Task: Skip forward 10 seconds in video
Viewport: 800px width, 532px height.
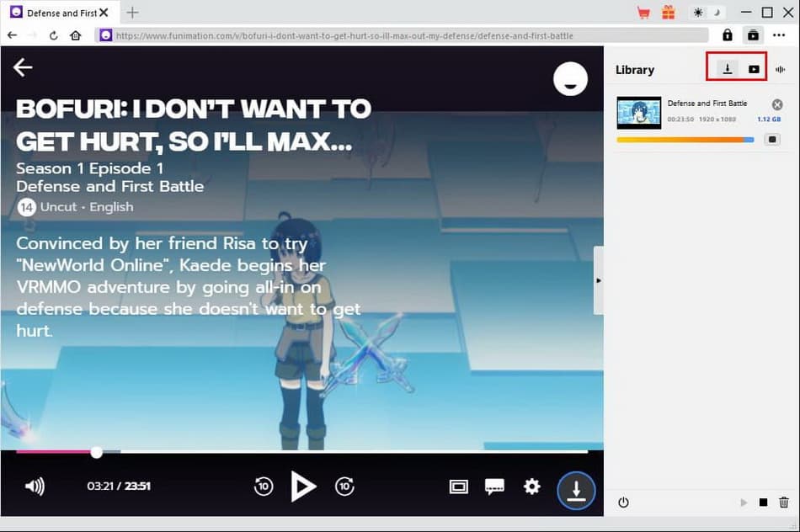Action: click(x=344, y=486)
